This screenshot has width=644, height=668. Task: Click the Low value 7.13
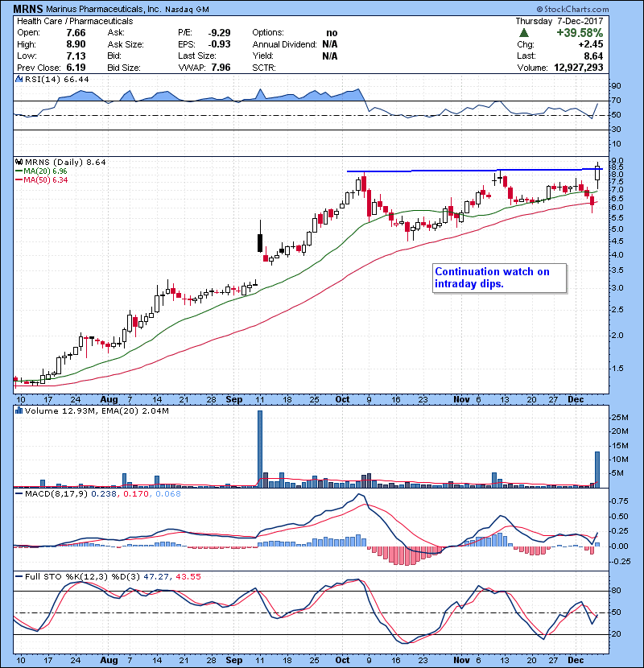point(76,56)
